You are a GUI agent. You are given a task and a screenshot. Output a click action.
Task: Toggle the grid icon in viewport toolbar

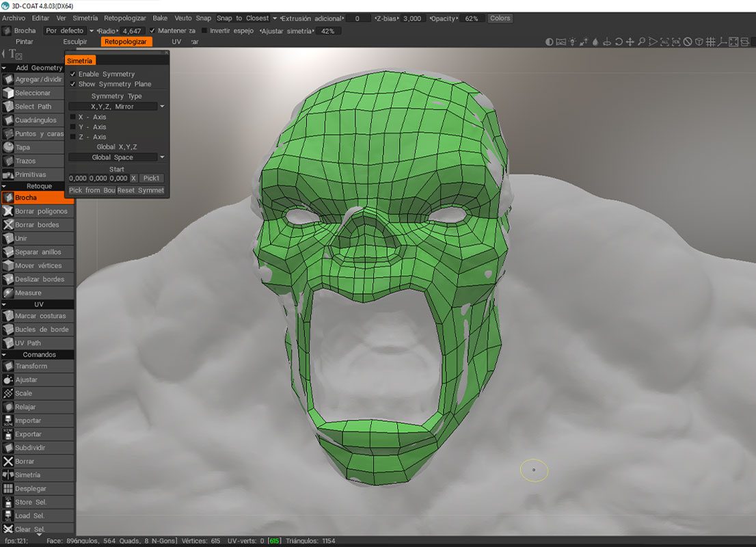(x=711, y=42)
